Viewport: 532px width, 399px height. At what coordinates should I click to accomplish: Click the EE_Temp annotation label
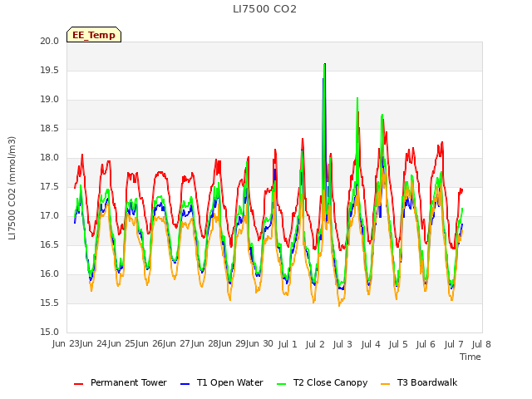click(94, 35)
